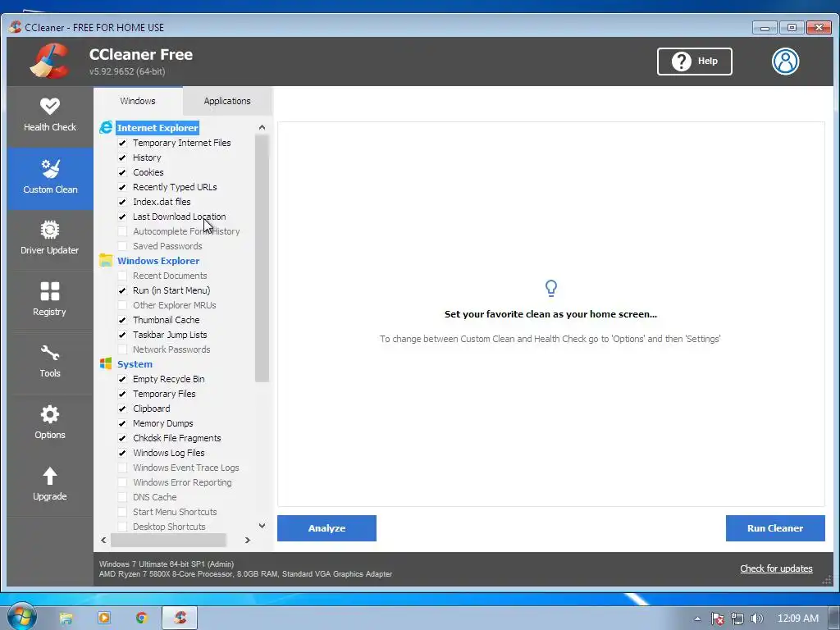Click the Start Menu Shortcuts label
The image size is (840, 630).
point(175,512)
